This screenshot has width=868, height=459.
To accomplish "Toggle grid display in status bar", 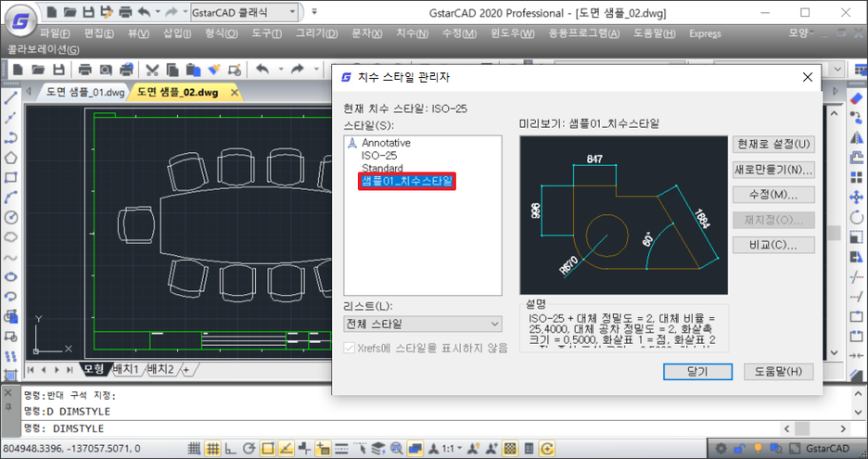I will (213, 449).
